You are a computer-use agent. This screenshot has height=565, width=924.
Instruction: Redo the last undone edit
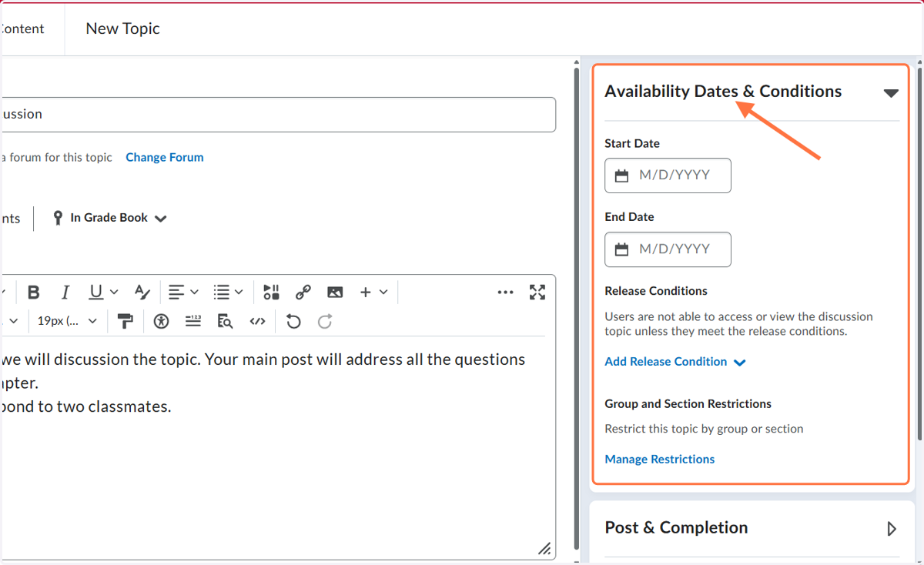pyautogui.click(x=325, y=322)
